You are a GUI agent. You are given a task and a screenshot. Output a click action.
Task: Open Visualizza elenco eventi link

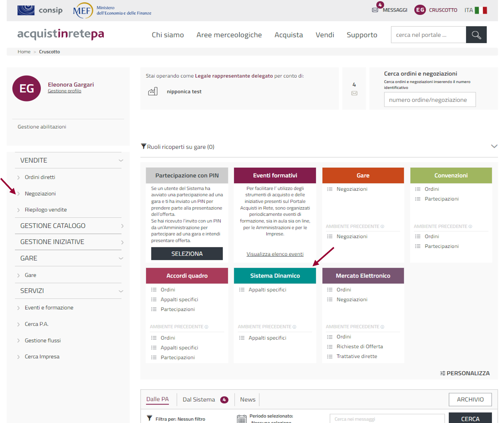[275, 254]
